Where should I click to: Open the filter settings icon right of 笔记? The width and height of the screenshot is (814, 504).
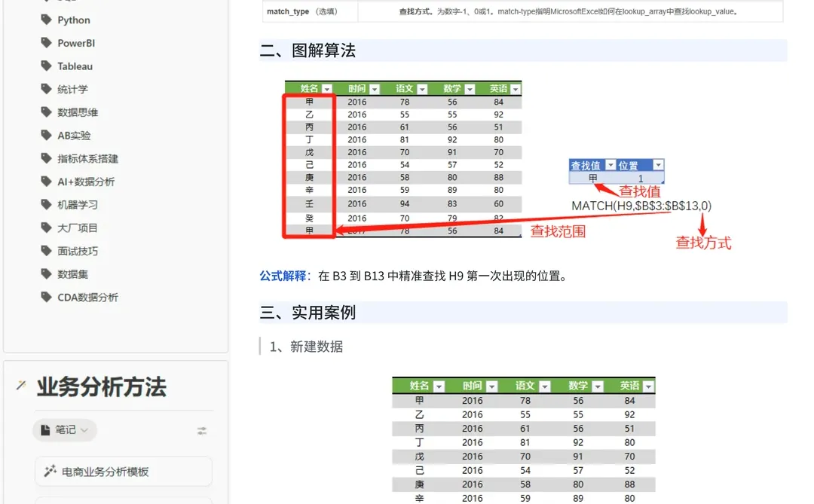click(201, 429)
